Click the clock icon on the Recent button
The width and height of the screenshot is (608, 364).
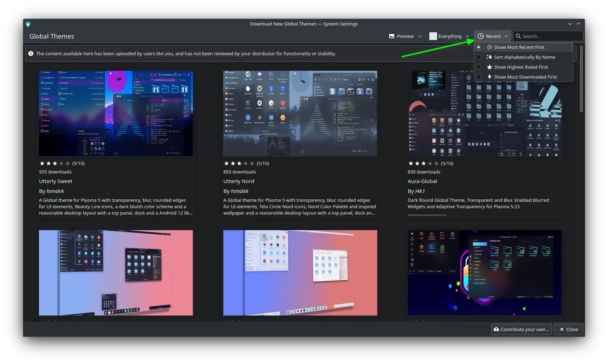(481, 36)
